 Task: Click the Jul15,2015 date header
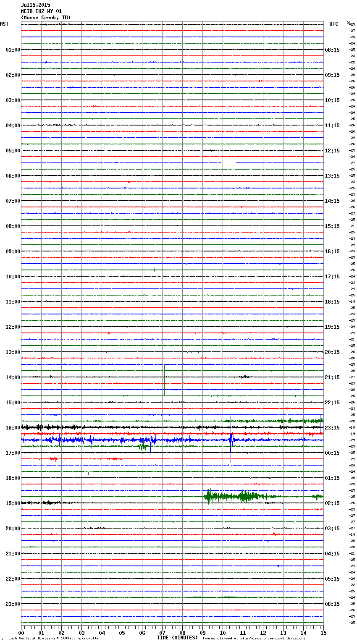pos(35,5)
